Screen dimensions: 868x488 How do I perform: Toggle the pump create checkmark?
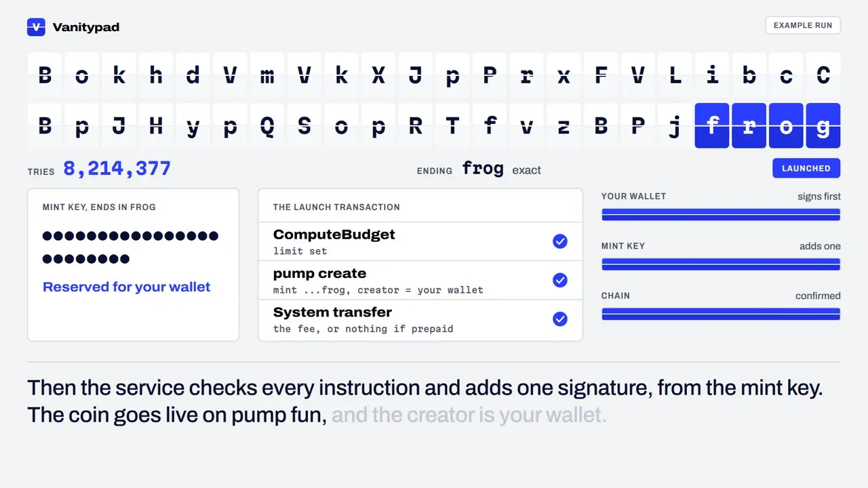click(x=560, y=280)
